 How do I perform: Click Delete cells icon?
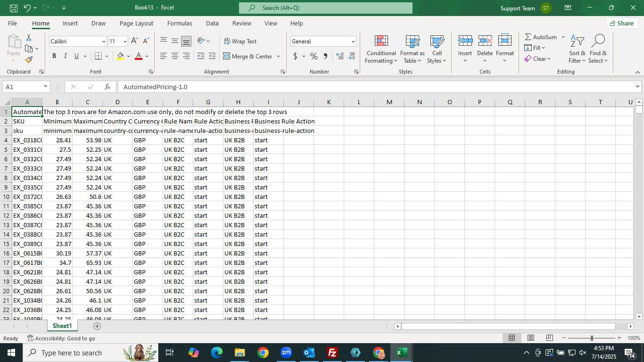(x=485, y=41)
